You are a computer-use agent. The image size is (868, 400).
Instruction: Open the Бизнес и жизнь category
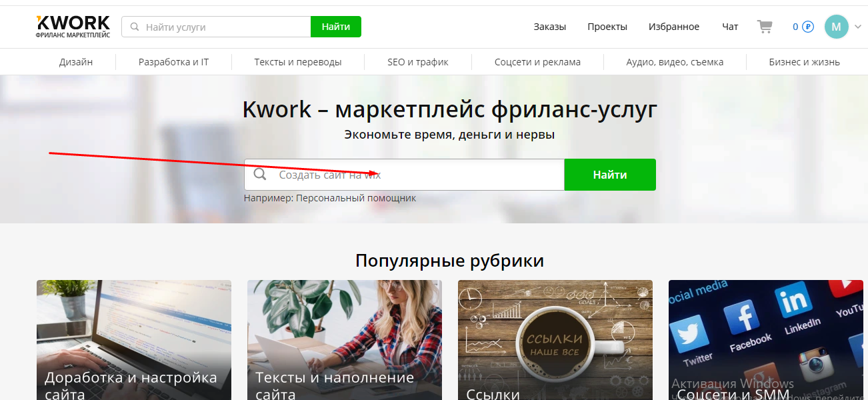804,62
